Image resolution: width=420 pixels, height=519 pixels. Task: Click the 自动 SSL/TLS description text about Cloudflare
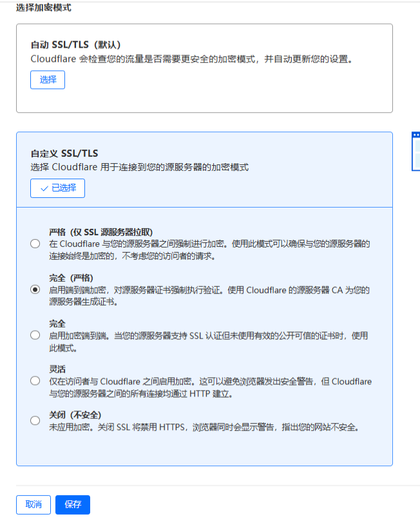click(x=193, y=59)
